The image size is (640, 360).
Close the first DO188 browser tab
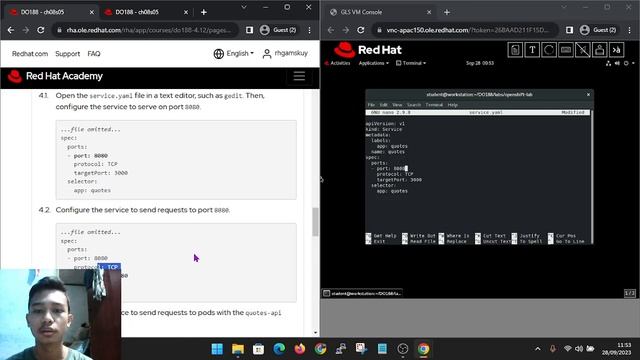pos(91,12)
